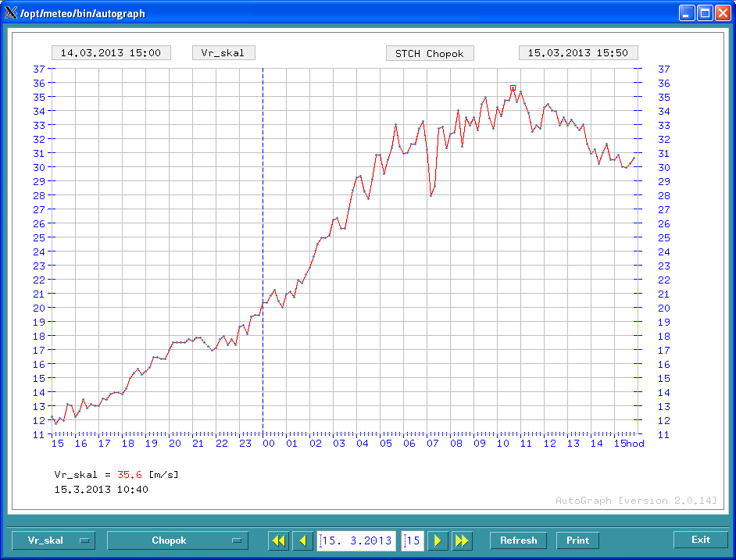Jump forward with the double-right arrow button
Image resolution: width=736 pixels, height=560 pixels.
tap(462, 540)
